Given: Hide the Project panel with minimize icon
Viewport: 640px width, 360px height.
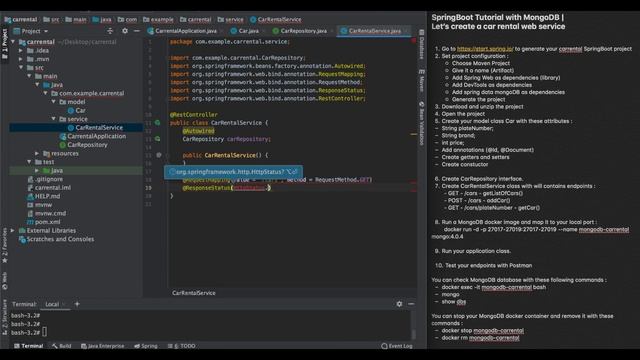Looking at the screenshot, I should [137, 31].
